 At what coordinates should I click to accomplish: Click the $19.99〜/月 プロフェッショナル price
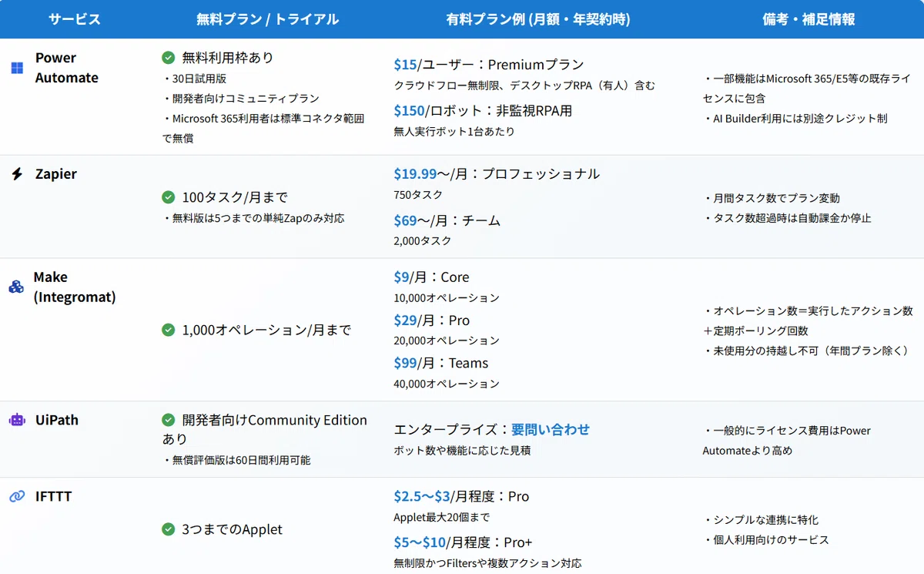pos(497,174)
